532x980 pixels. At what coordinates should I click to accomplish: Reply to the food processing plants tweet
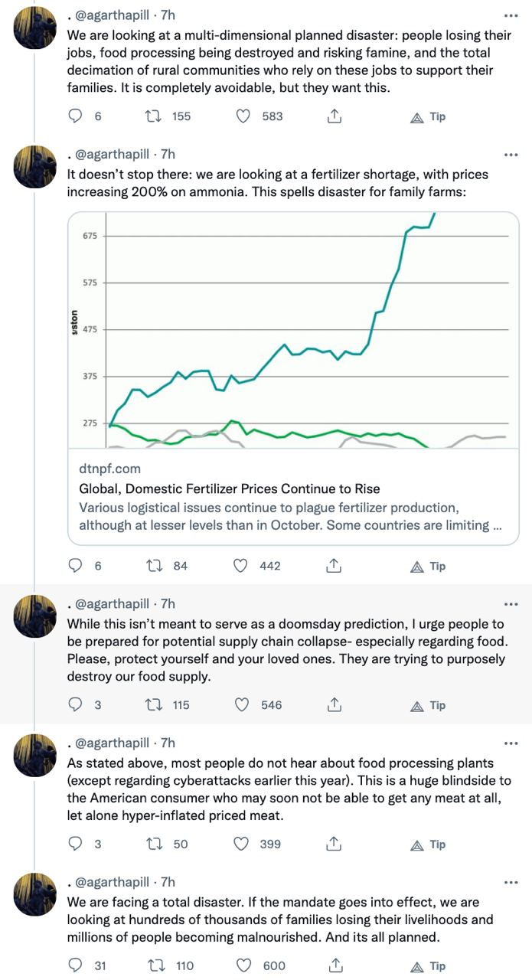point(76,844)
